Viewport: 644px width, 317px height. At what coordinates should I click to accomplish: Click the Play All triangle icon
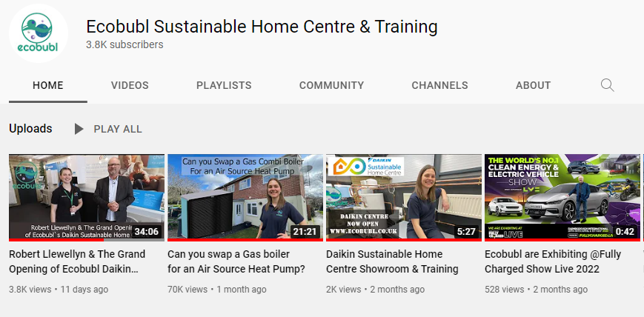coord(79,129)
